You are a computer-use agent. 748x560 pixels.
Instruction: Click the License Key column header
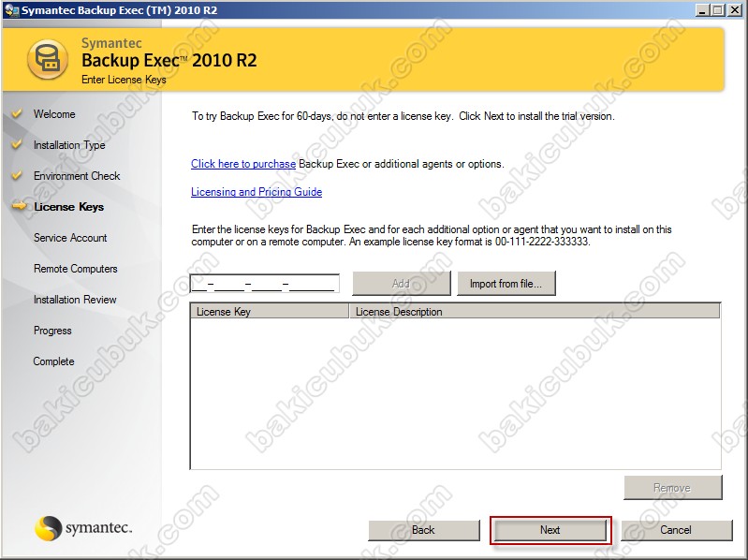coord(270,312)
